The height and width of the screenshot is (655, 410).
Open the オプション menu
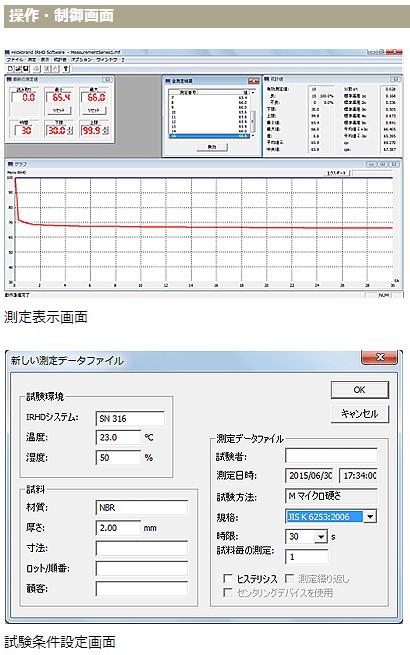81,60
